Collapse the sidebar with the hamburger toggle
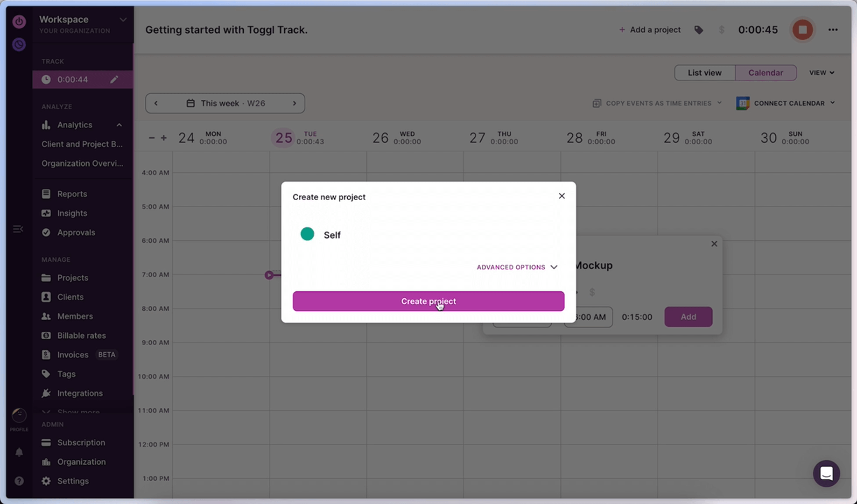This screenshot has height=504, width=857. [x=18, y=229]
